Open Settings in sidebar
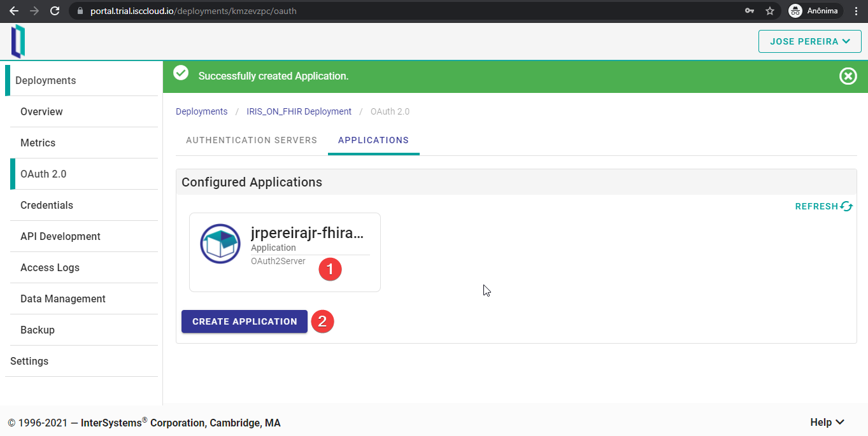Viewport: 868px width, 436px height. (82, 361)
